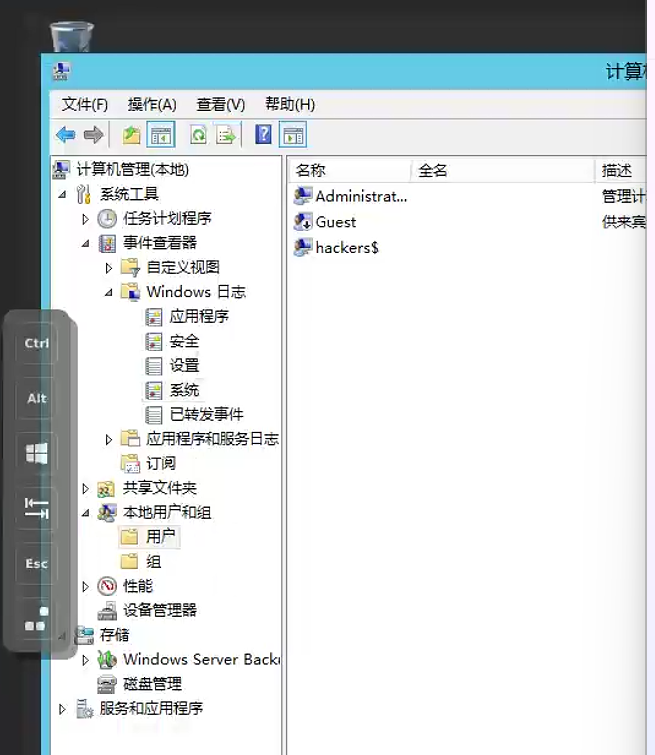The width and height of the screenshot is (655, 755).
Task: Collapse the Windows 日志 node
Action: tap(108, 292)
